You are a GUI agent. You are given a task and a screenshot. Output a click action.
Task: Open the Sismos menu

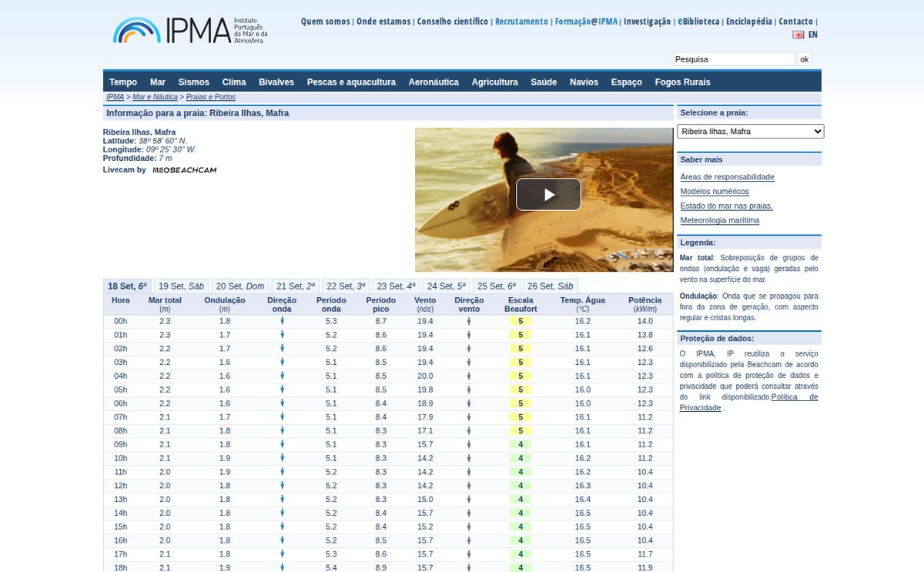coord(194,82)
